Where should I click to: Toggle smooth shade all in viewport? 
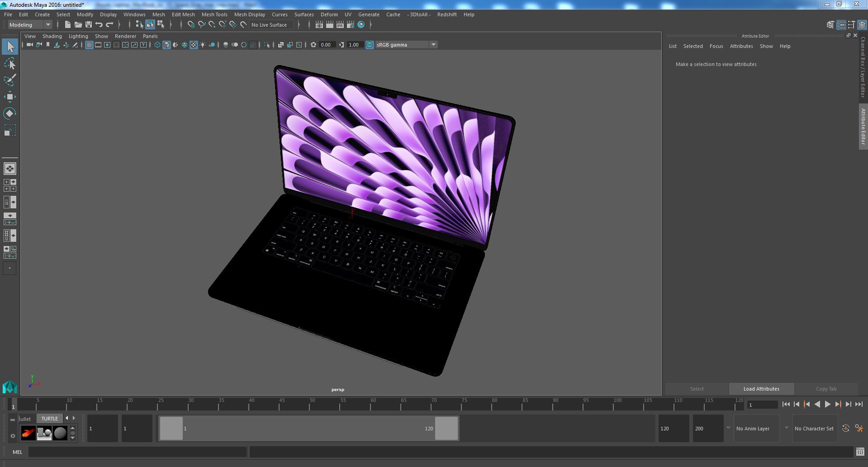tap(166, 45)
